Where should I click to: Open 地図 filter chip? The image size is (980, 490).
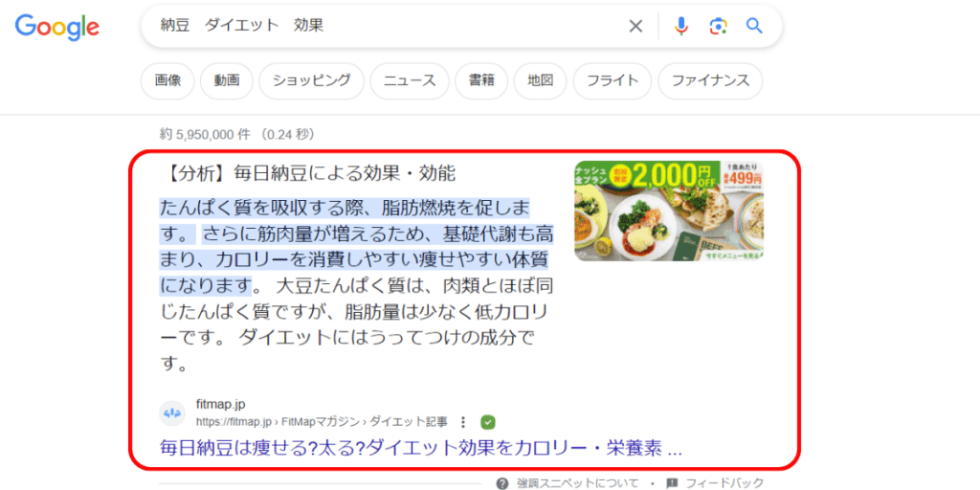pos(540,80)
